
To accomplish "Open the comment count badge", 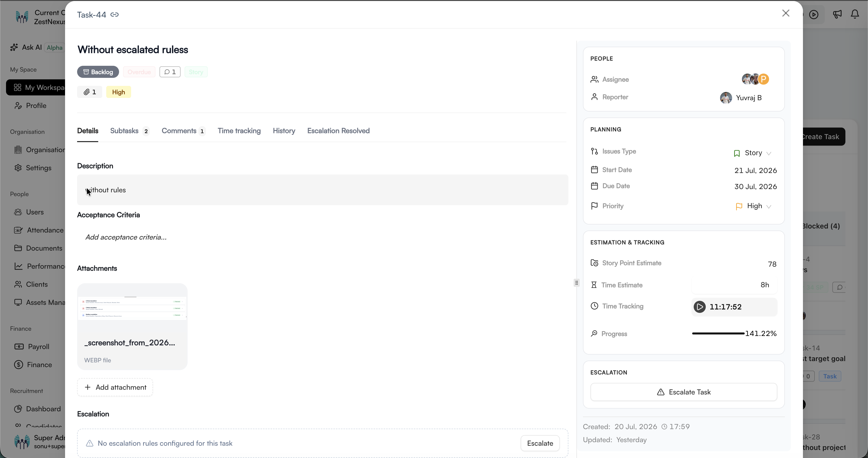I will [170, 72].
